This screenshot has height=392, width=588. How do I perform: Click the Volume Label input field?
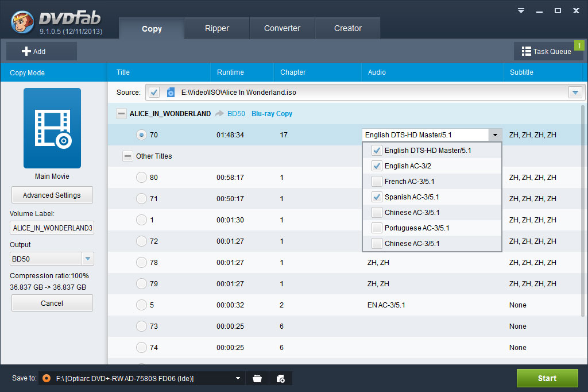pyautogui.click(x=52, y=228)
